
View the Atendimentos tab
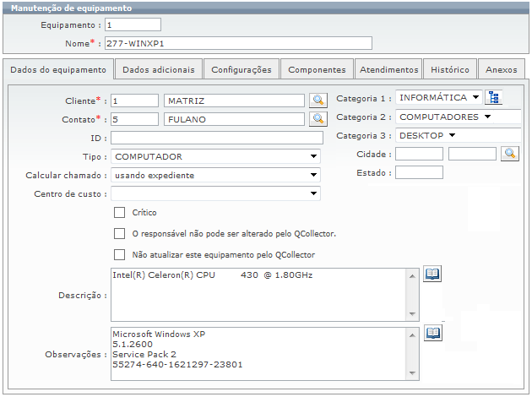(x=388, y=69)
